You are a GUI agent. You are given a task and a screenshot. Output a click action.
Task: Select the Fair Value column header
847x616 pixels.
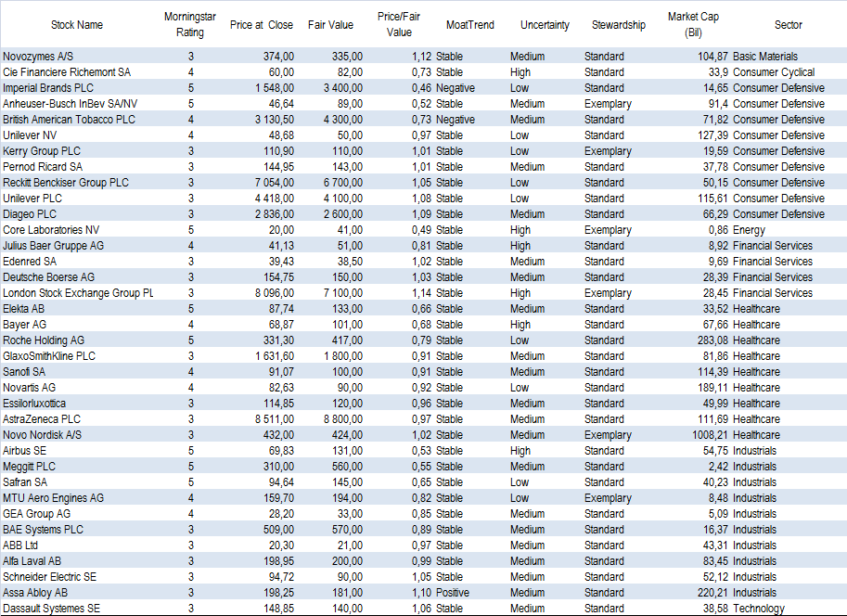pyautogui.click(x=328, y=25)
